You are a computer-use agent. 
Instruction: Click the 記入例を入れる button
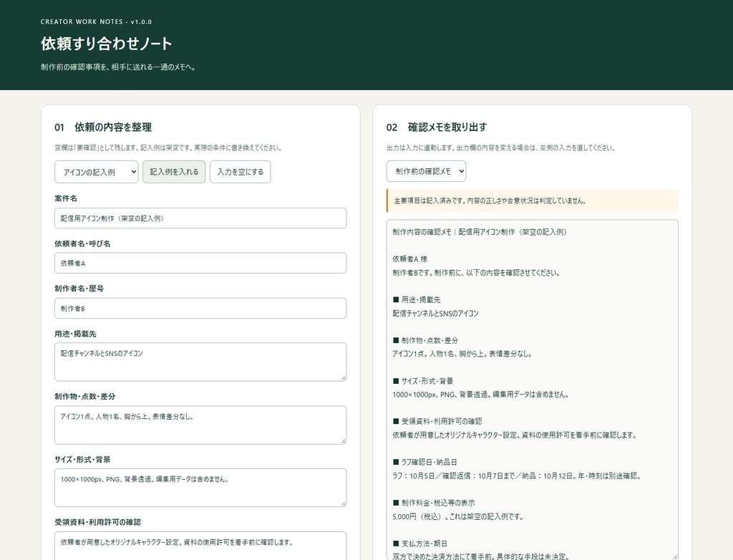[x=174, y=172]
